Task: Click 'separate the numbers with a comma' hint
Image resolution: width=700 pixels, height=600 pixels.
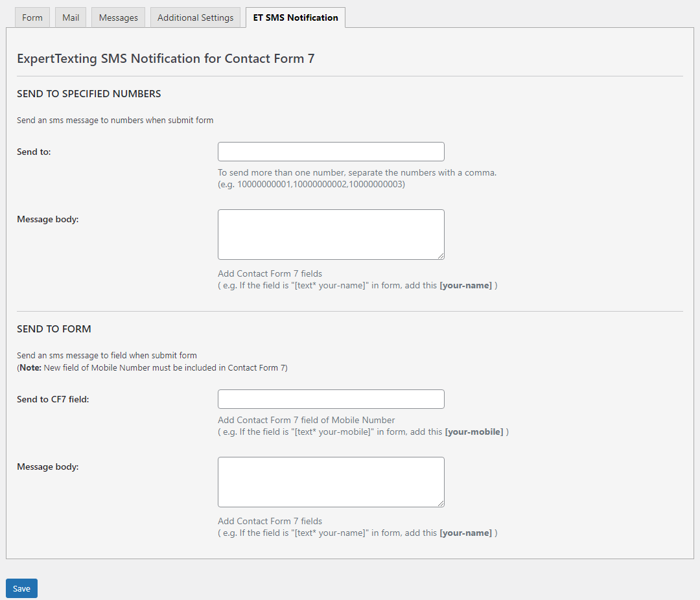Action: [x=423, y=172]
